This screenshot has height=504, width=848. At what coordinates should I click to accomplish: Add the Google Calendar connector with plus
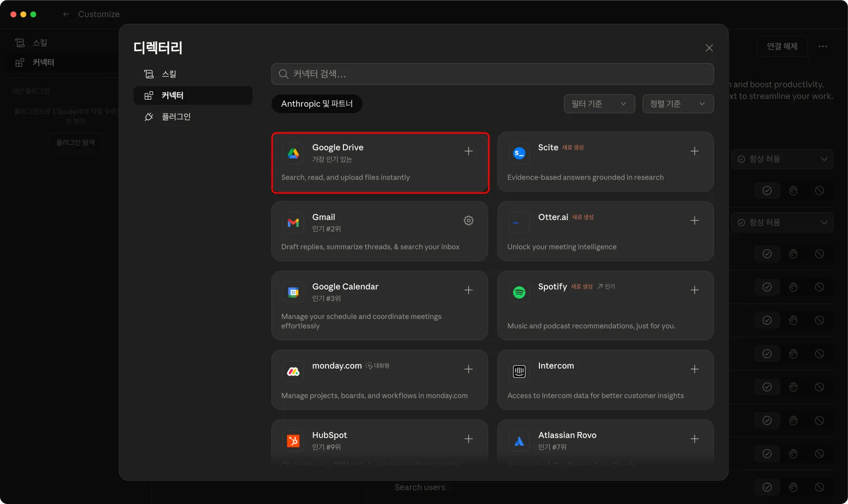(x=468, y=290)
